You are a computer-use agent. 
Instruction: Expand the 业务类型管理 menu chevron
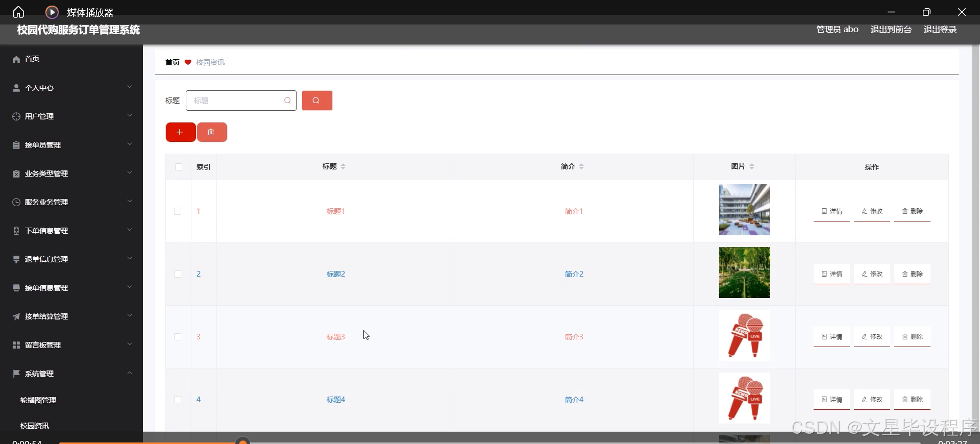130,172
